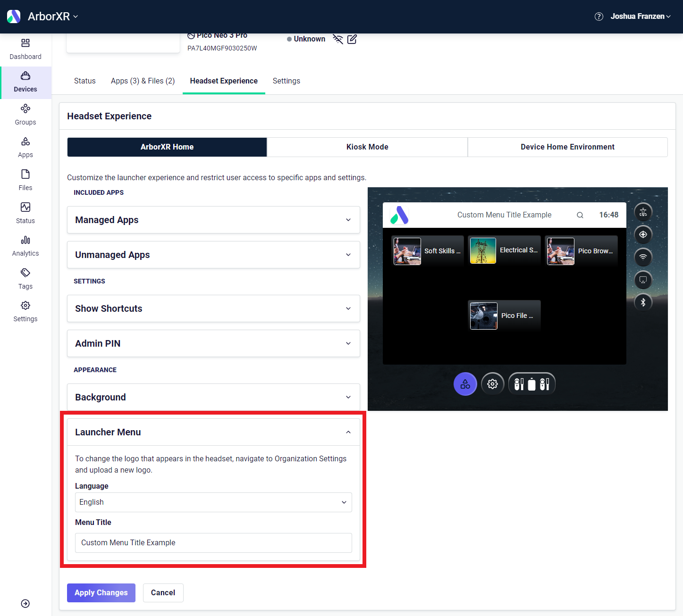Click the Apply Changes button
Image resolution: width=683 pixels, height=616 pixels.
coord(101,592)
